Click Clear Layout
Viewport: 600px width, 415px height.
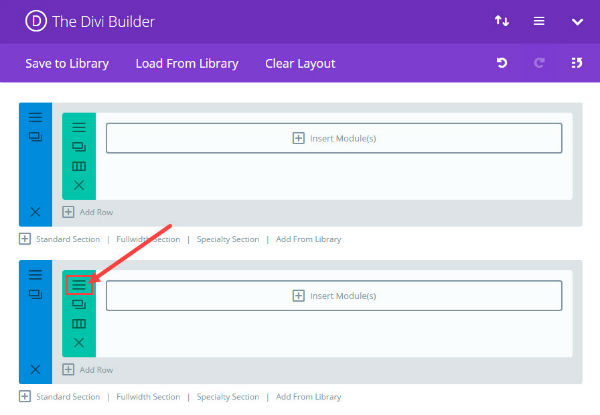pyautogui.click(x=300, y=63)
